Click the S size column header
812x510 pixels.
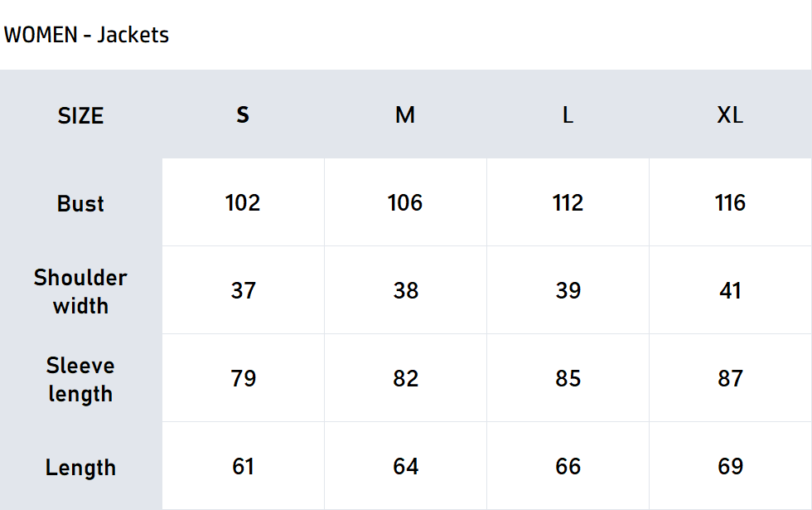[x=243, y=115]
